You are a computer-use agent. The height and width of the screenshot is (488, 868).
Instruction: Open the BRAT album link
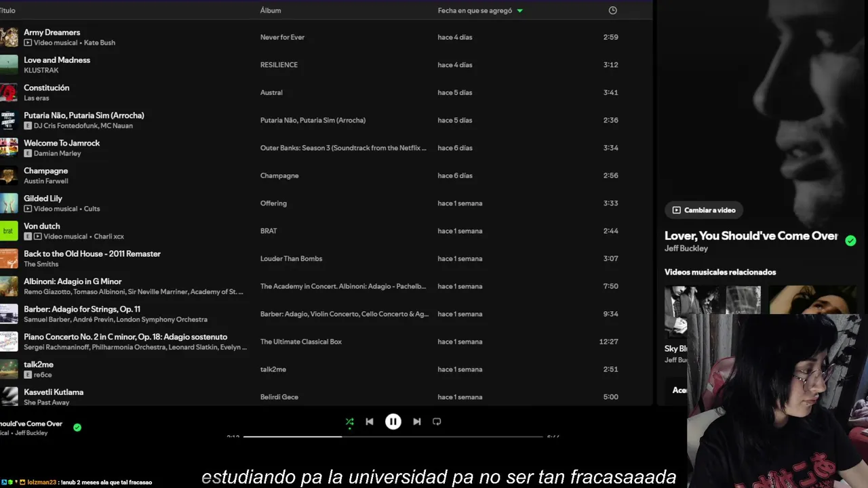pos(269,231)
